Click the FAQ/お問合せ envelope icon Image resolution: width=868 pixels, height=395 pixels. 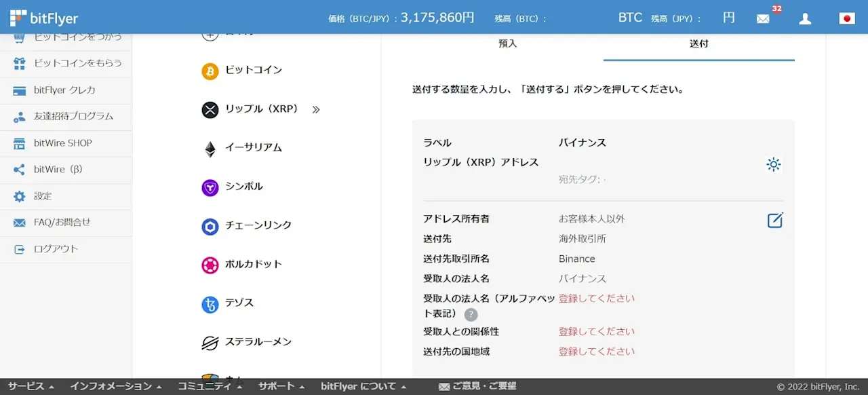pyautogui.click(x=20, y=223)
